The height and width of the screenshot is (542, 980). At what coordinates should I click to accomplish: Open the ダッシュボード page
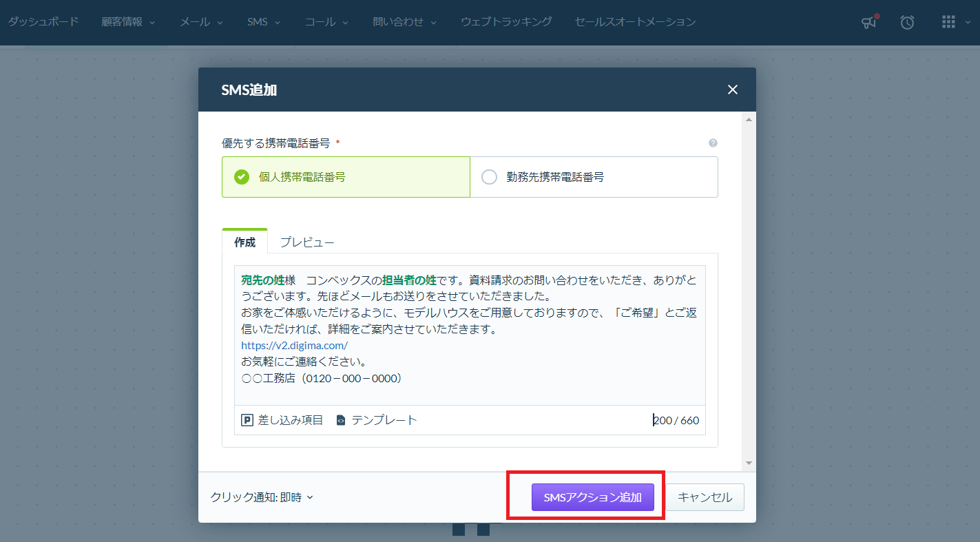43,22
